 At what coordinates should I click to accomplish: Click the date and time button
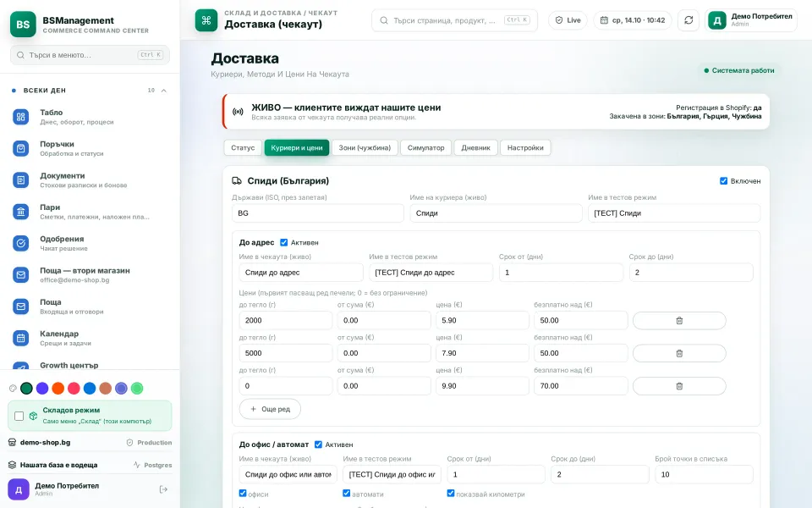tap(633, 20)
